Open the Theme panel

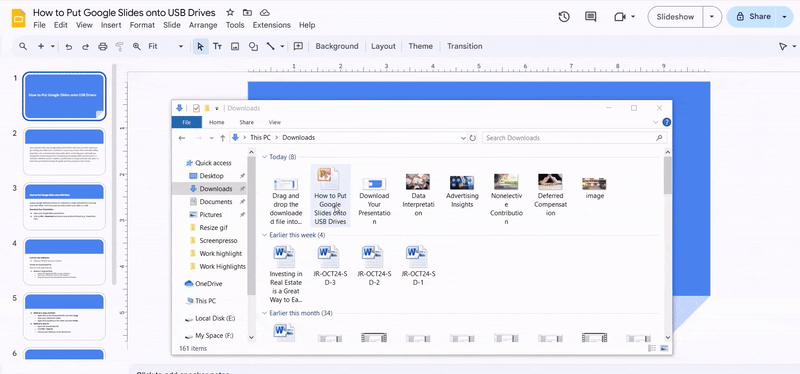(x=420, y=46)
